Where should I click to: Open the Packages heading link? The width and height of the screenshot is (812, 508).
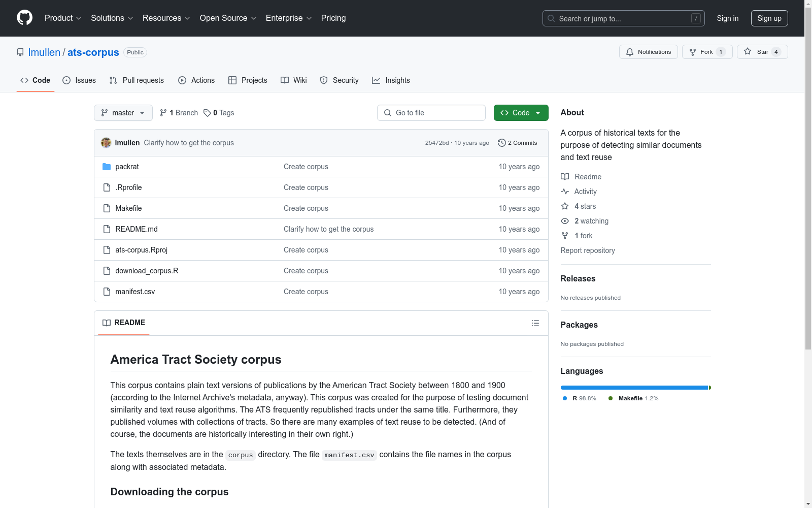pos(579,325)
